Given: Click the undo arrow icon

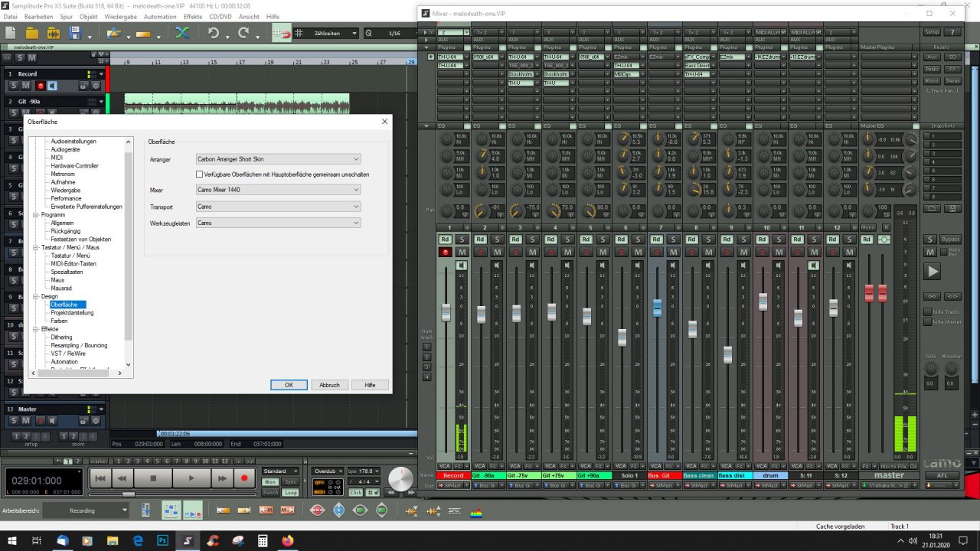Looking at the screenshot, I should [x=214, y=33].
